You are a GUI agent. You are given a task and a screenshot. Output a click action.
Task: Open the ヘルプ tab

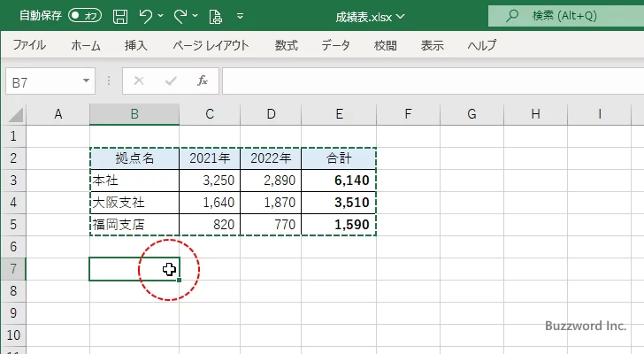click(x=482, y=45)
